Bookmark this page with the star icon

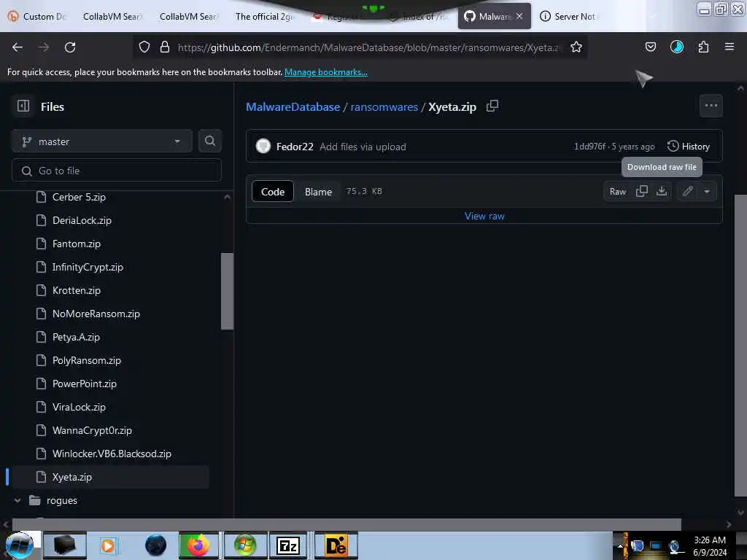click(x=576, y=47)
